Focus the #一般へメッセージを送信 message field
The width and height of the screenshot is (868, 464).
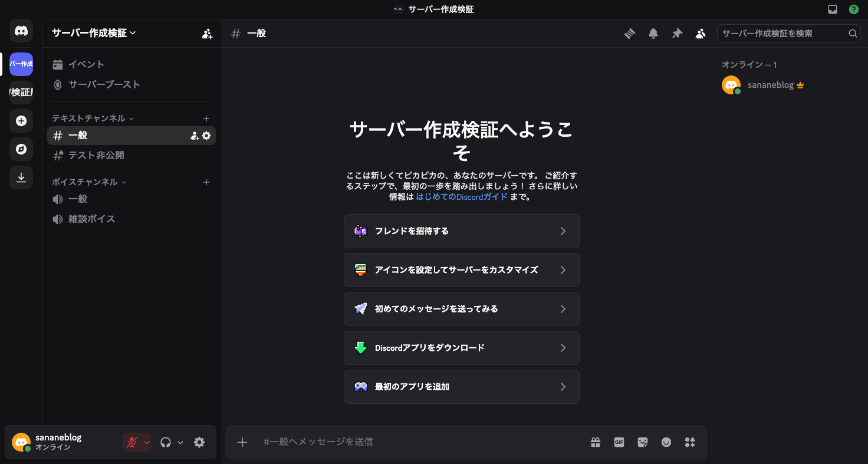[x=422, y=442]
